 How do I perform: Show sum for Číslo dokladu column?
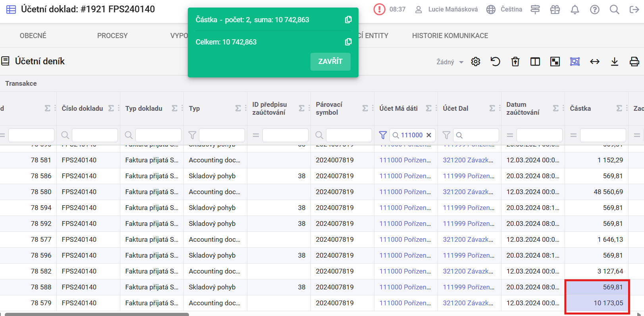point(111,108)
